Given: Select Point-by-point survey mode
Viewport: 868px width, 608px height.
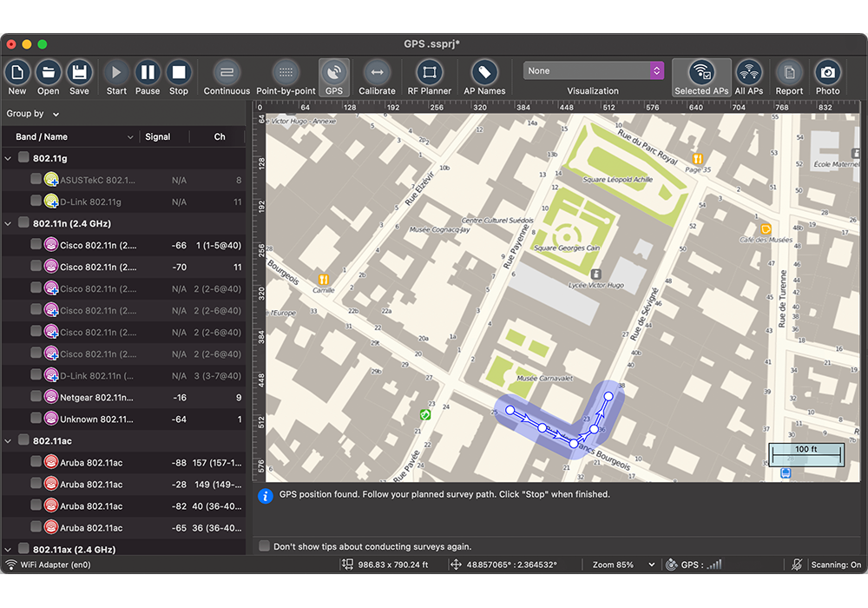Looking at the screenshot, I should pyautogui.click(x=286, y=77).
